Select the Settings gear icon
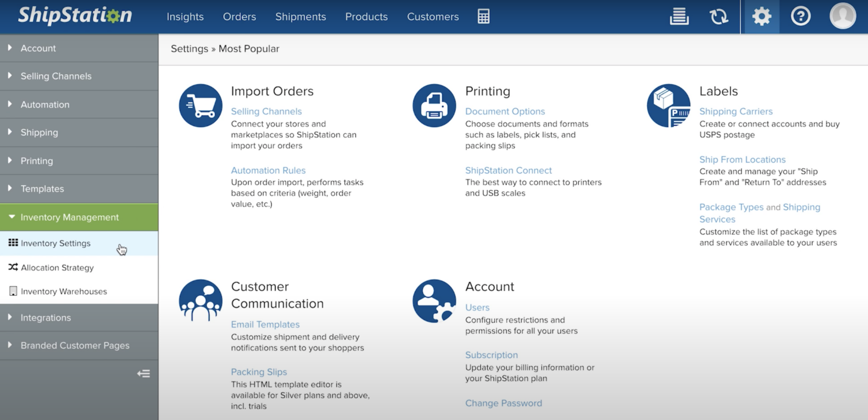This screenshot has height=420, width=868. [761, 16]
